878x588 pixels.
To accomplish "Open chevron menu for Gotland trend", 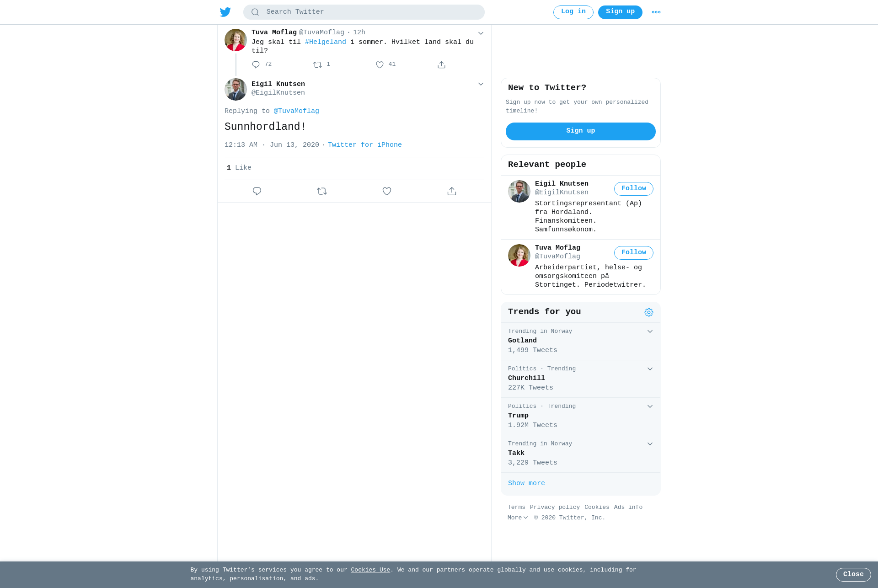I will point(650,331).
